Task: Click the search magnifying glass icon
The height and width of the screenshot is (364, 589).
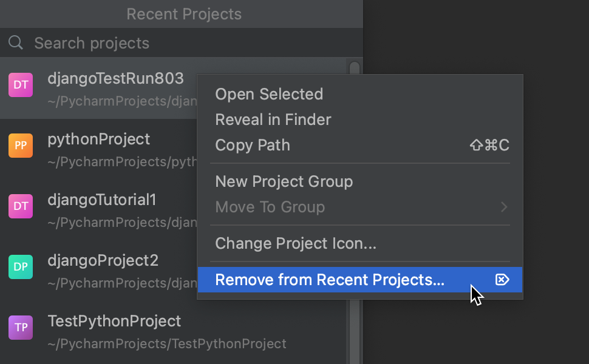Action: [x=15, y=42]
